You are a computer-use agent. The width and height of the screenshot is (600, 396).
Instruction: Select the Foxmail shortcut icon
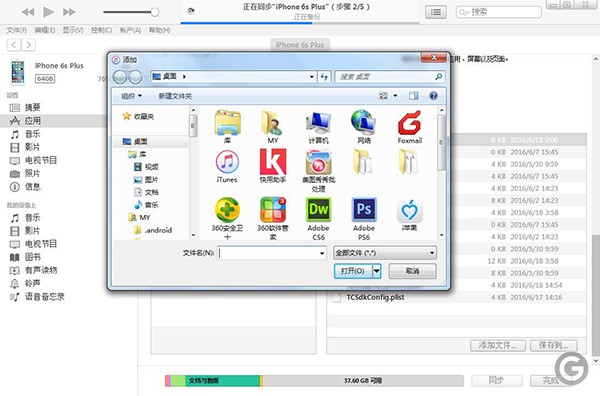[x=409, y=123]
